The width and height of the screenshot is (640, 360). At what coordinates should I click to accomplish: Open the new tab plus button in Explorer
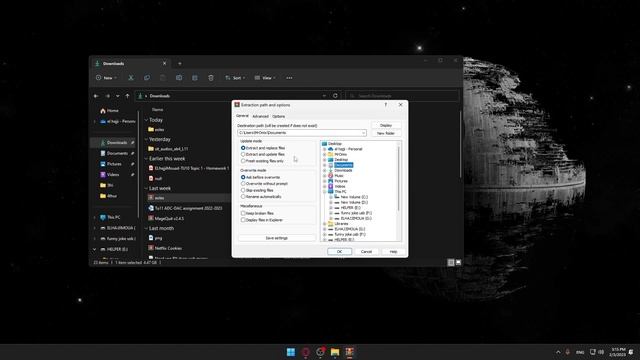[x=180, y=64]
